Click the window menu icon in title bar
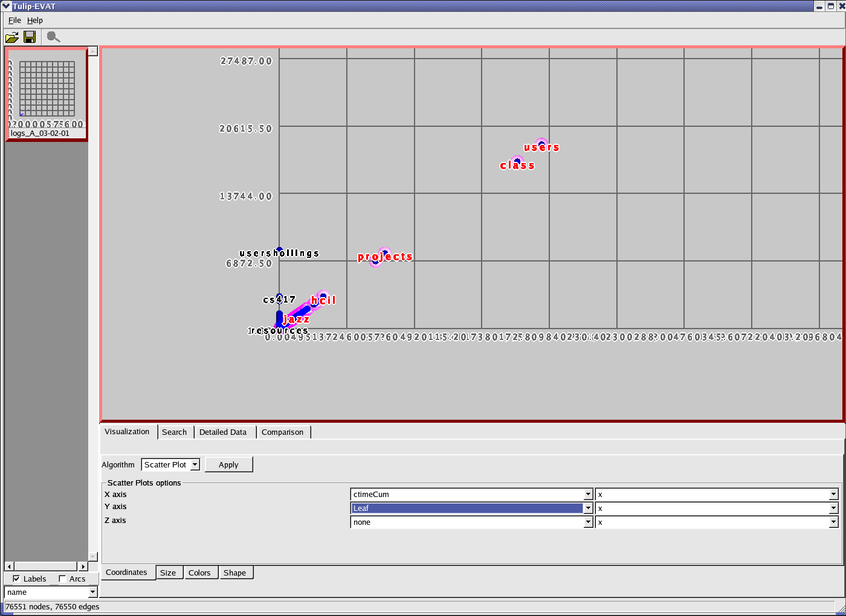This screenshot has height=616, width=846. [6, 6]
